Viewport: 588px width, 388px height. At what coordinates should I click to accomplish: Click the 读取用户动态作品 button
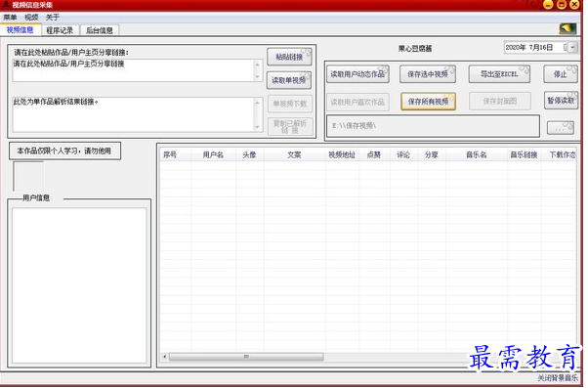pyautogui.click(x=357, y=74)
